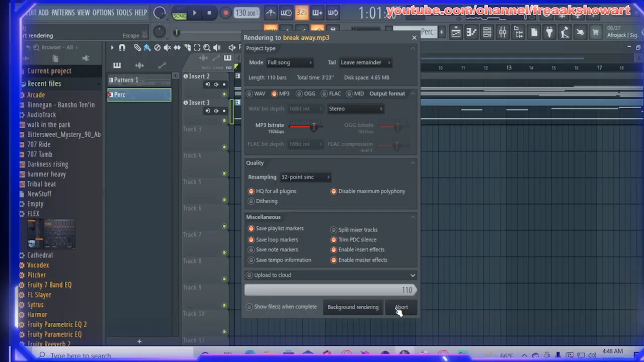Collapse the Project type section

tap(413, 48)
